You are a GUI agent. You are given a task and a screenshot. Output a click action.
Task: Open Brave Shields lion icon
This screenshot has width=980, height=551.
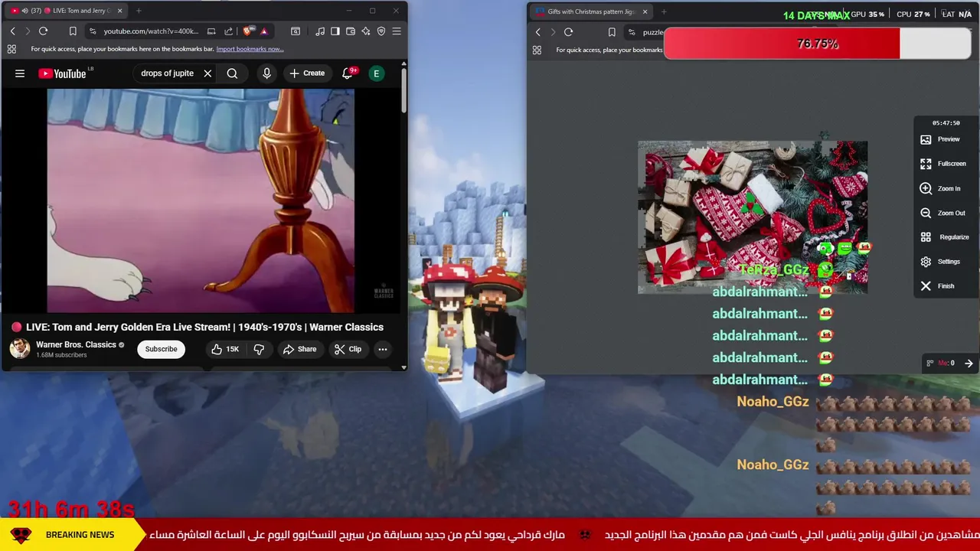[247, 31]
